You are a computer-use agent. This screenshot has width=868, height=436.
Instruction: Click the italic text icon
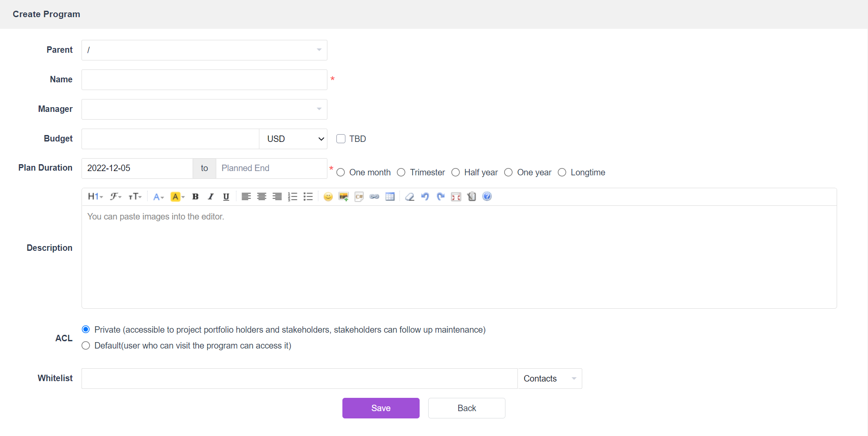tap(211, 197)
